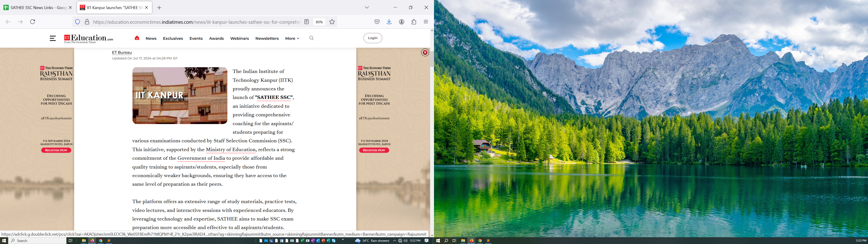Image resolution: width=868 pixels, height=244 pixels.
Task: Open the notification Action Center icon
Action: tap(427, 241)
